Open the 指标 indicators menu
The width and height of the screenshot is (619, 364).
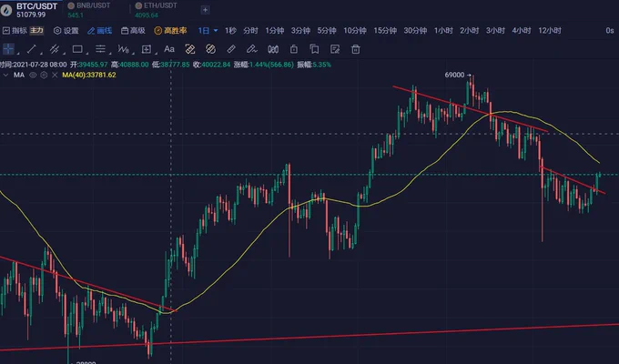pyautogui.click(x=15, y=30)
